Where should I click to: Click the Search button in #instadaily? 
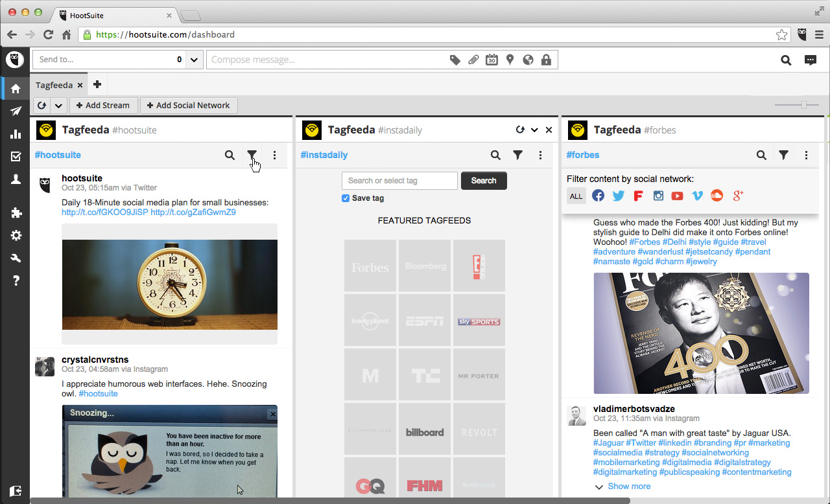pos(484,181)
